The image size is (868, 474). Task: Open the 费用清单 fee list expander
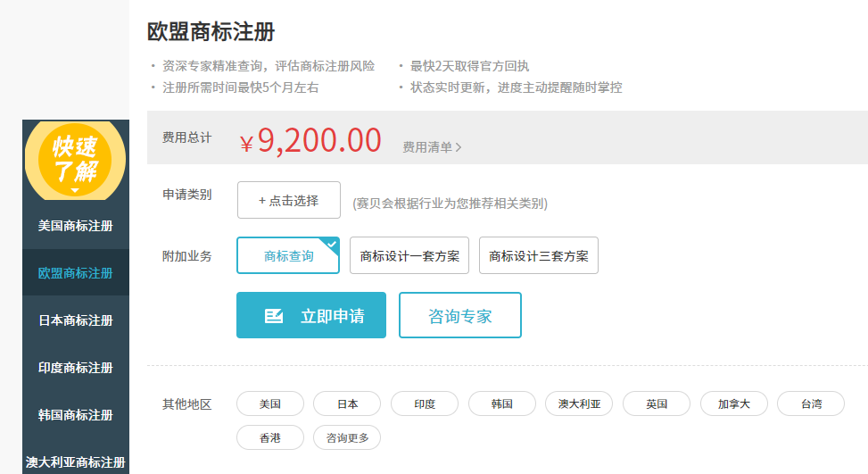(x=432, y=147)
